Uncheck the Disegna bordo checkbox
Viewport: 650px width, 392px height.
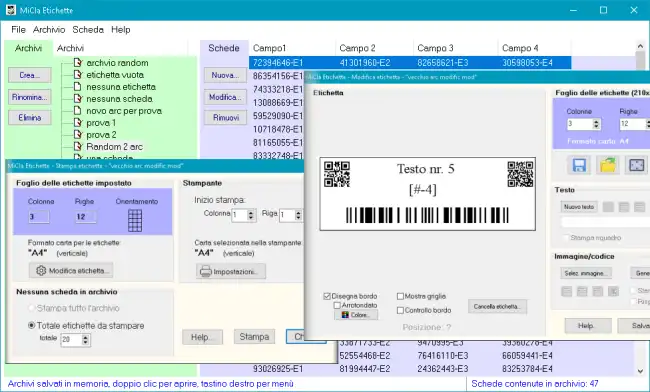point(327,296)
